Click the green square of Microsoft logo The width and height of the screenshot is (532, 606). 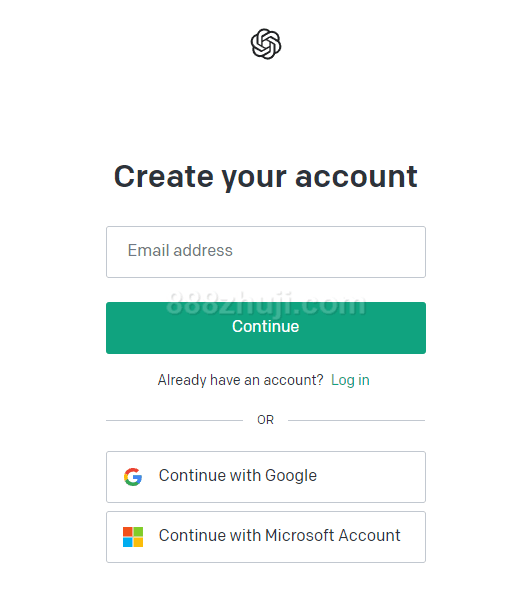(138, 532)
